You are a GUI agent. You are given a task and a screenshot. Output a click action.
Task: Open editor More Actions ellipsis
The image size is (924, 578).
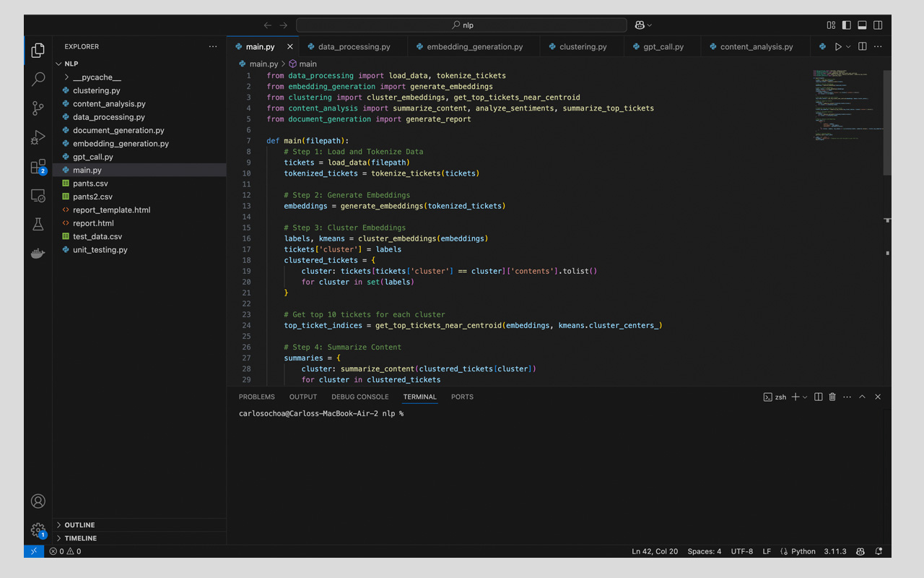[879, 47]
